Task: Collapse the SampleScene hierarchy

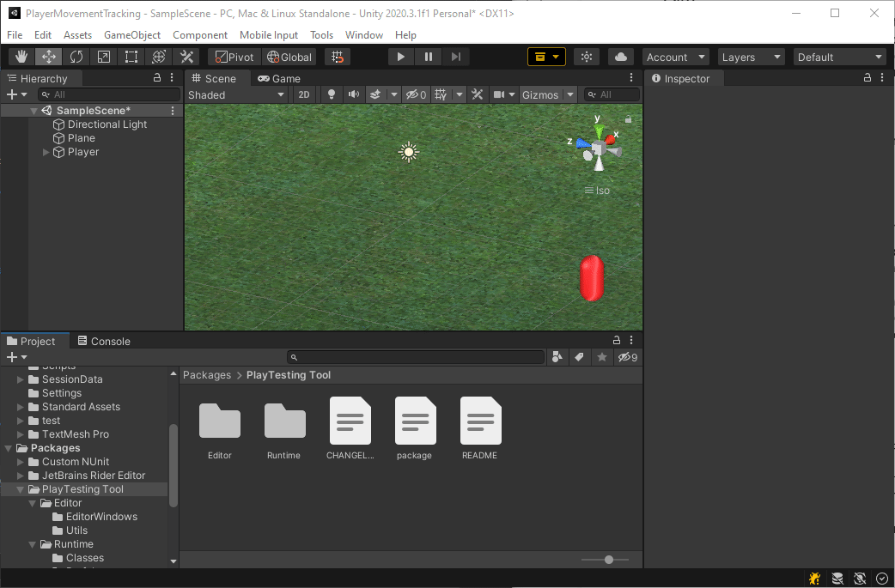Action: (x=33, y=111)
